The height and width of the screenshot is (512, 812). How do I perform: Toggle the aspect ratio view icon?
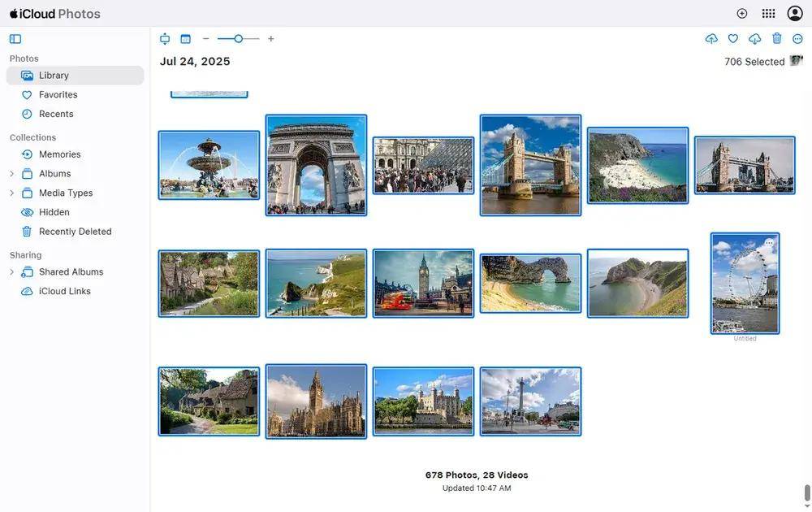[x=165, y=39]
